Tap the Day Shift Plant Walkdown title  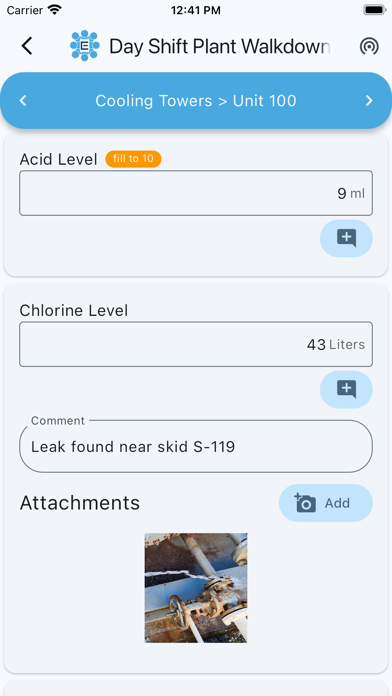pos(220,46)
